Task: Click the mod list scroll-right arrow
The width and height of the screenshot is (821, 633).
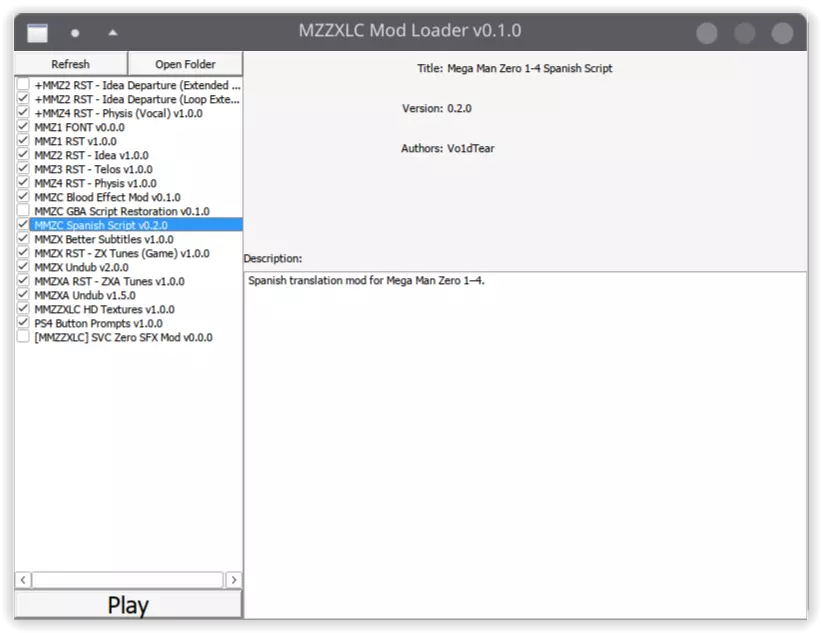Action: [x=234, y=580]
